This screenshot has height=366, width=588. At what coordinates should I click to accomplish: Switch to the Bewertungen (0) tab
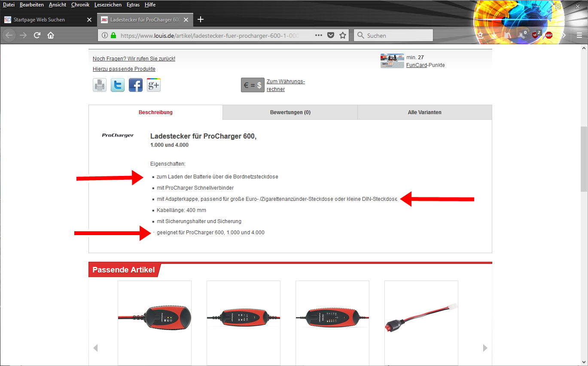[x=290, y=112]
